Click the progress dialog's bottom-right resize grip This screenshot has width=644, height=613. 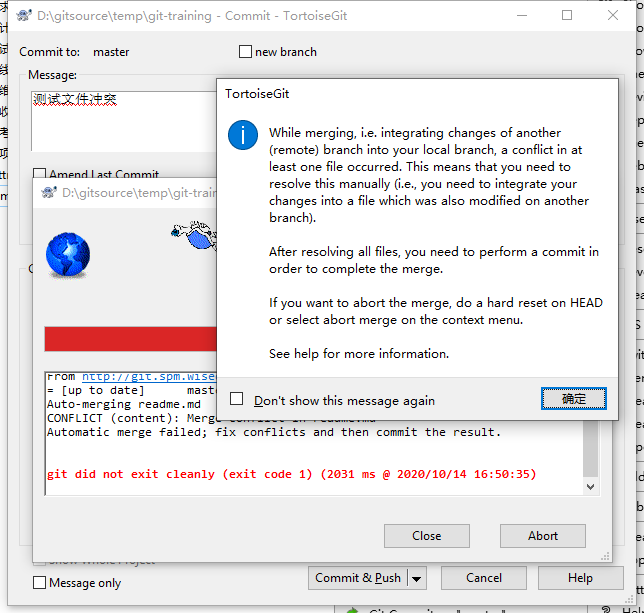click(x=605, y=556)
